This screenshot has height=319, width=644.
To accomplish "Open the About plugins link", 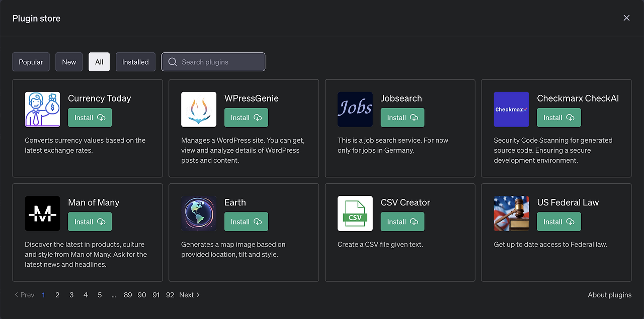I will tap(609, 295).
